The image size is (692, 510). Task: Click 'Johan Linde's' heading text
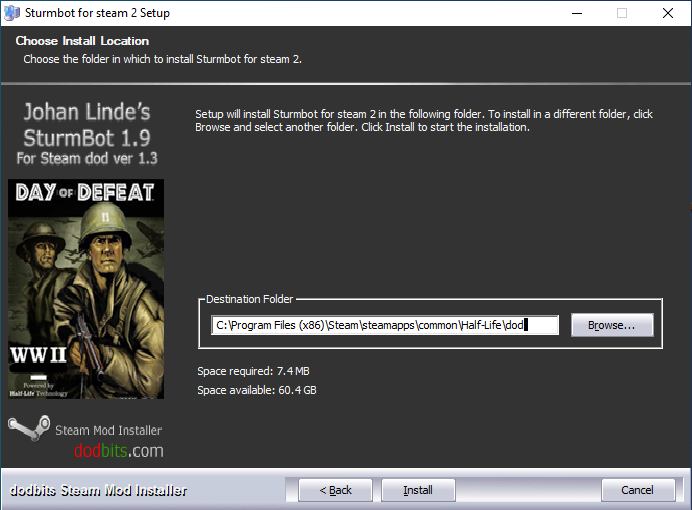[x=87, y=112]
